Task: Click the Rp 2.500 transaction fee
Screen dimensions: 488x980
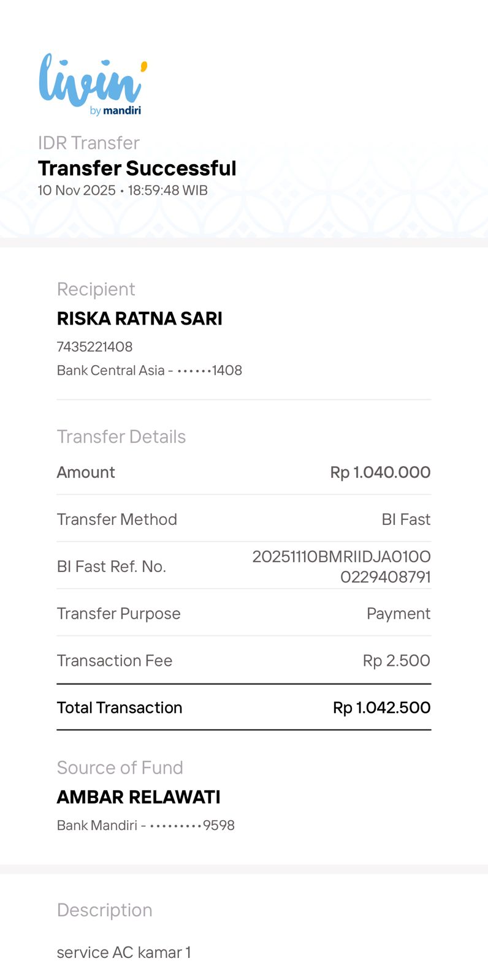Action: coord(396,661)
